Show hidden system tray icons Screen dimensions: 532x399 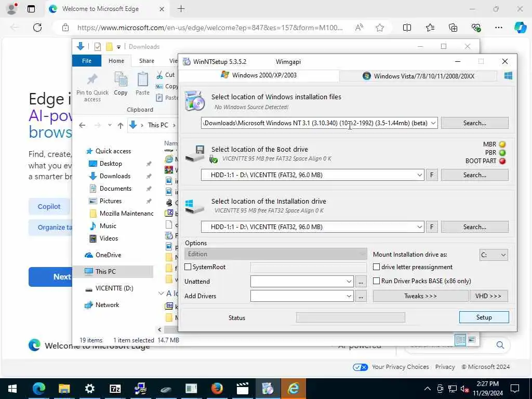(x=428, y=389)
